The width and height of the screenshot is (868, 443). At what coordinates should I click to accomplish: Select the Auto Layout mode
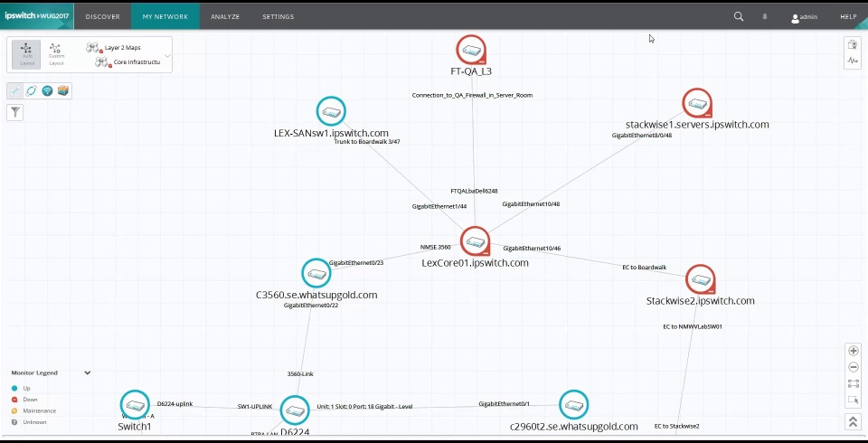coord(26,54)
